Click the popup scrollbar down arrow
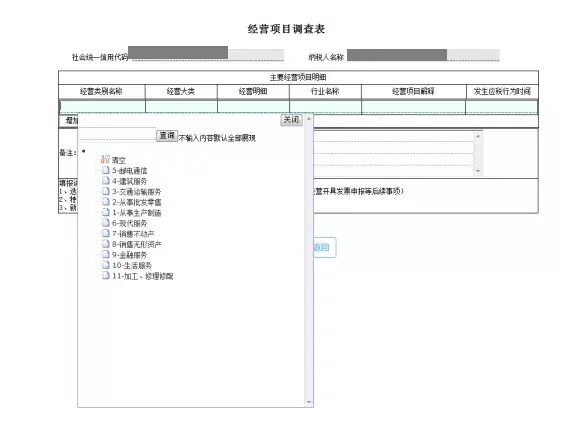 click(x=309, y=402)
